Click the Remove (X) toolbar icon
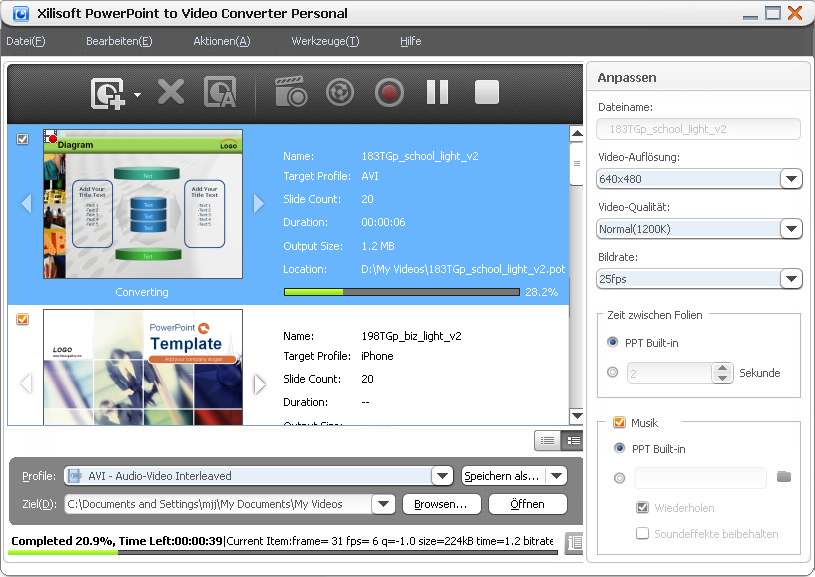Viewport: 815px width, 577px height. tap(171, 93)
